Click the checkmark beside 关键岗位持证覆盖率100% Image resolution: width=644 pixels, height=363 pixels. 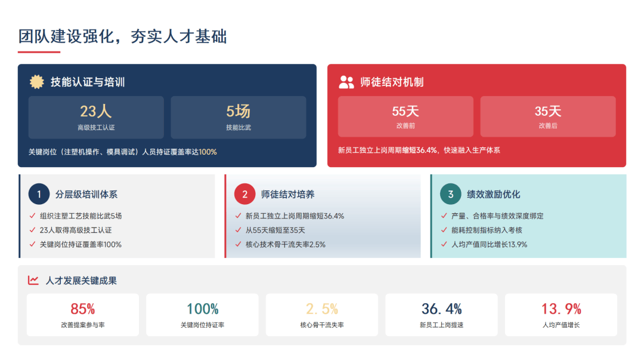pyautogui.click(x=32, y=244)
